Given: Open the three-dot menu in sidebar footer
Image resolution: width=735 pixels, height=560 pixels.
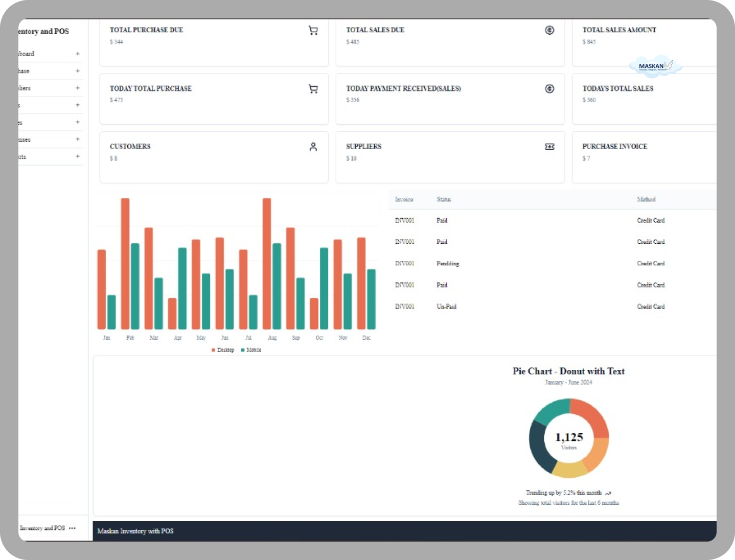Looking at the screenshot, I should [x=72, y=528].
